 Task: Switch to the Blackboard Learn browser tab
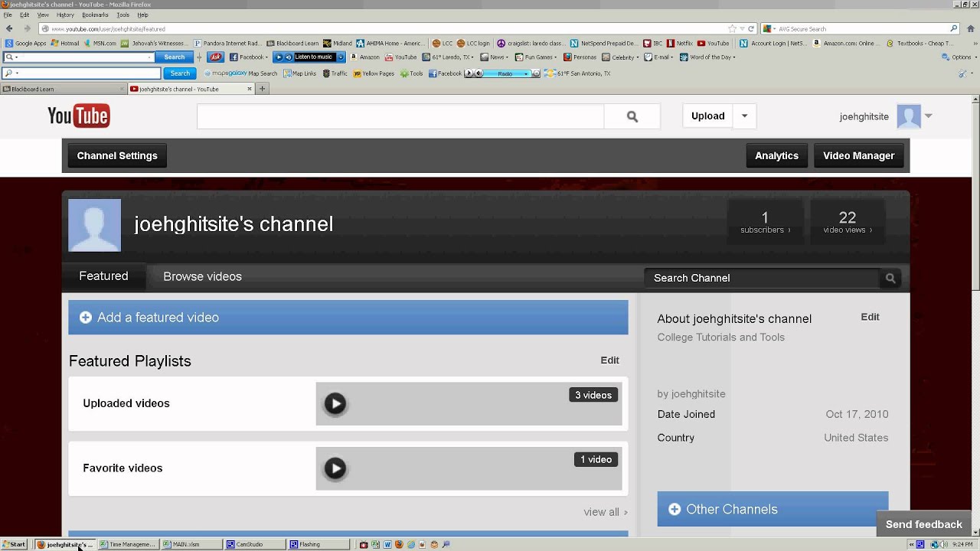click(61, 89)
